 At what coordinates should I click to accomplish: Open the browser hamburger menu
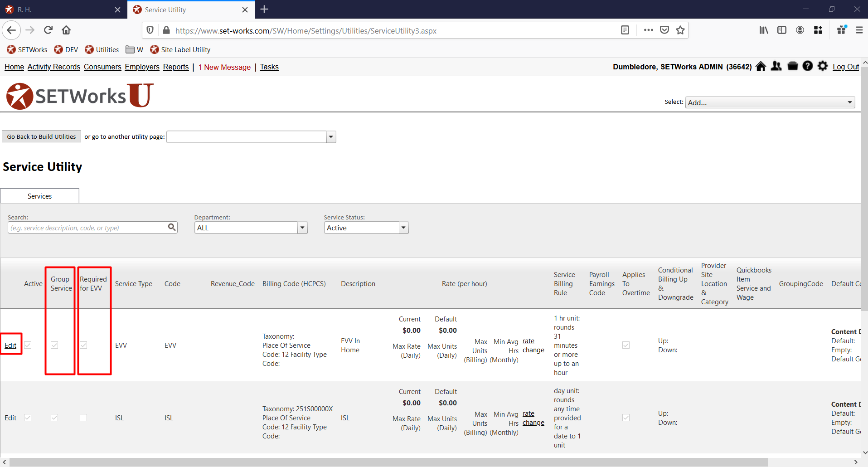click(x=859, y=30)
